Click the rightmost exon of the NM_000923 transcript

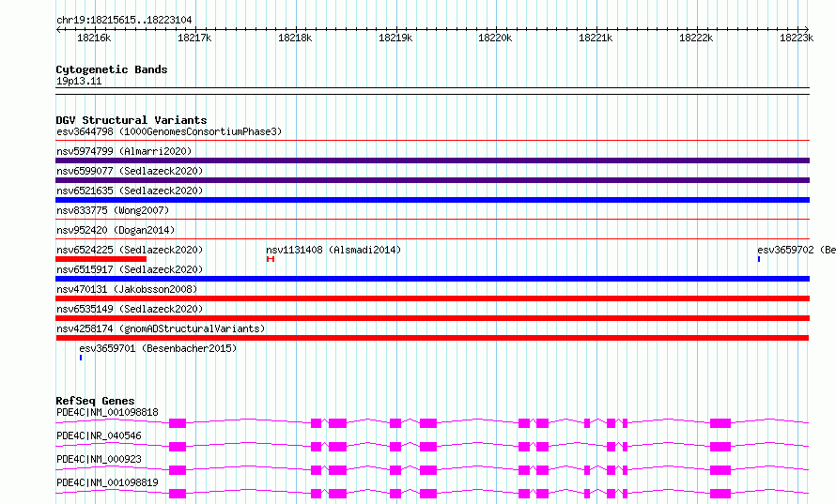(x=720, y=470)
